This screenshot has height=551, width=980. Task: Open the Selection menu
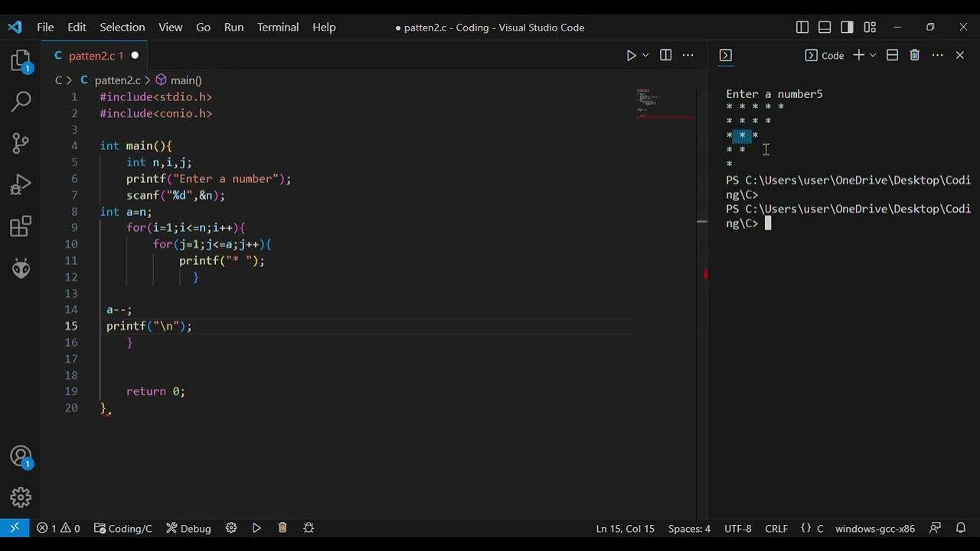(122, 27)
